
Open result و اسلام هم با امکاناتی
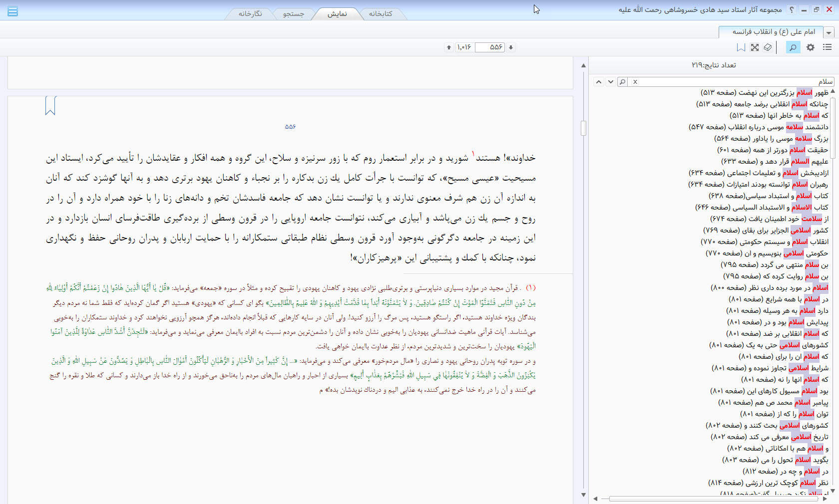pos(778,449)
